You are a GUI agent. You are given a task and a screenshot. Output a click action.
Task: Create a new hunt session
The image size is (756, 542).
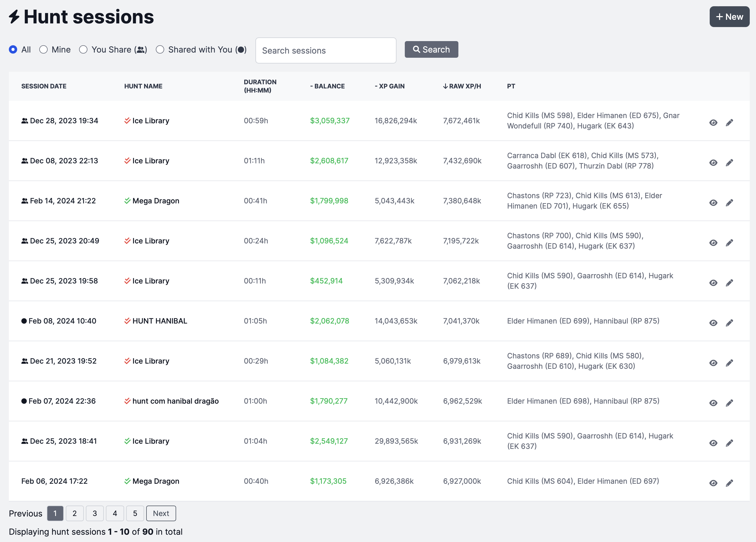click(x=729, y=17)
